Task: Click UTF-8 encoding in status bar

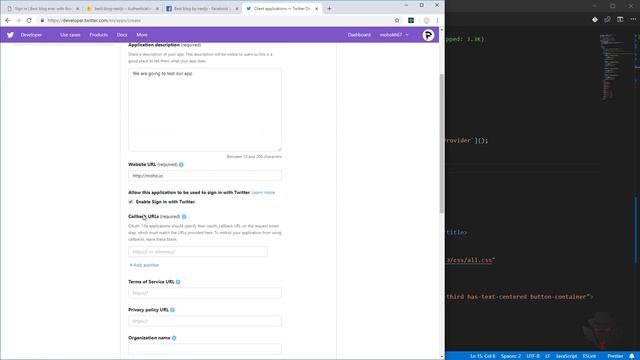Action: click(x=533, y=356)
